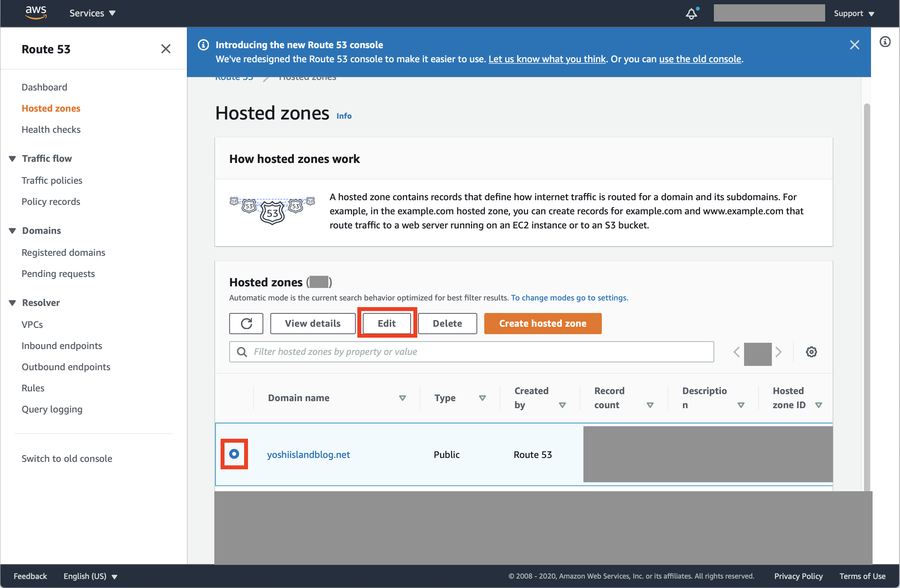The width and height of the screenshot is (900, 588).
Task: Open the Feedback link in footer
Action: pos(30,576)
